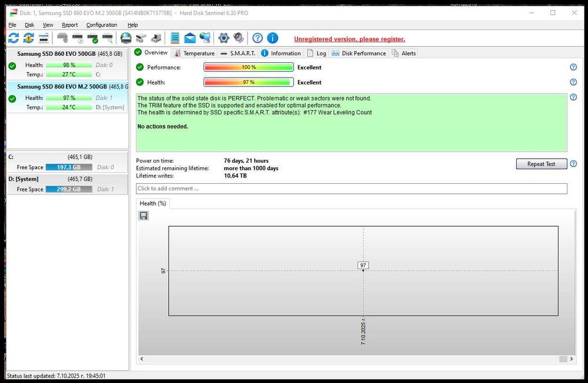The image size is (588, 383).
Task: Click the Status last updated status bar text
Action: pyautogui.click(x=56, y=375)
